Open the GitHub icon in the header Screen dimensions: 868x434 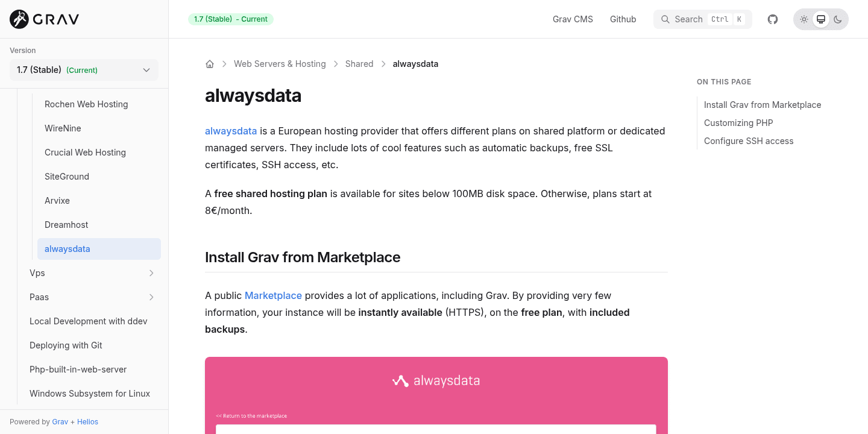click(x=772, y=19)
